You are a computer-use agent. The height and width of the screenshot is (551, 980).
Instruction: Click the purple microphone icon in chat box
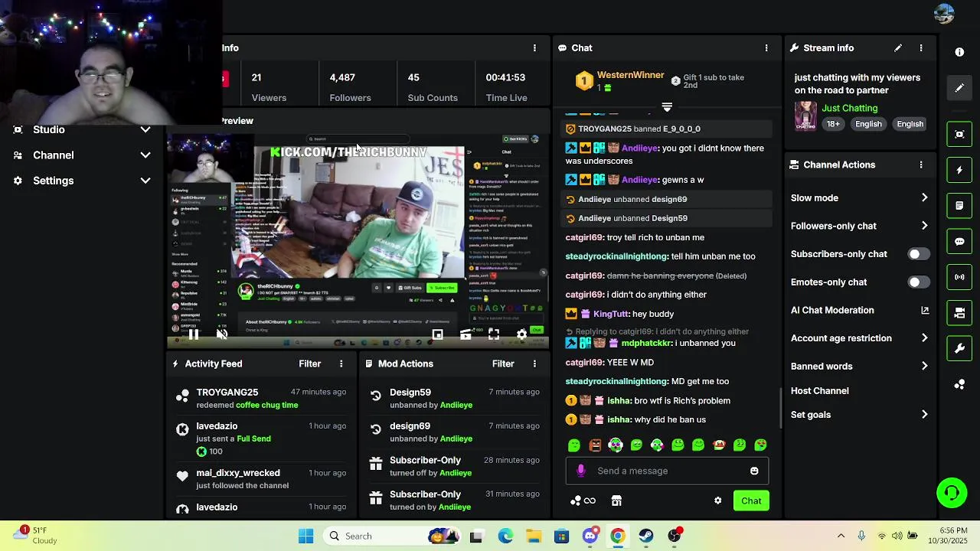(581, 471)
